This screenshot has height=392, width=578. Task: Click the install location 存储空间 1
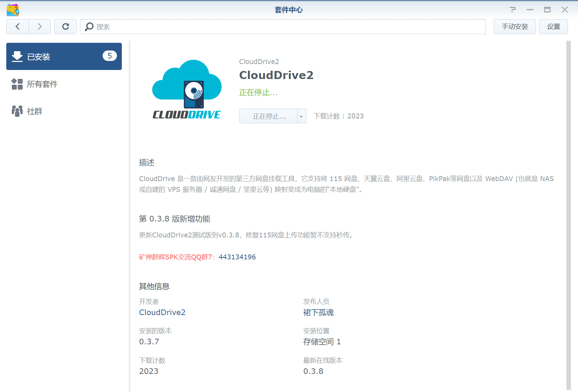322,342
